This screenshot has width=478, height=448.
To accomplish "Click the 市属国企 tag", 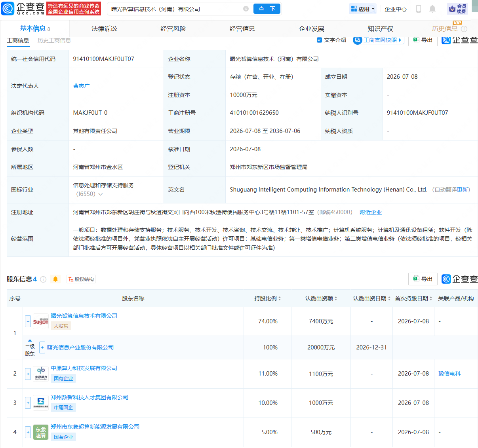I will click(63, 408).
